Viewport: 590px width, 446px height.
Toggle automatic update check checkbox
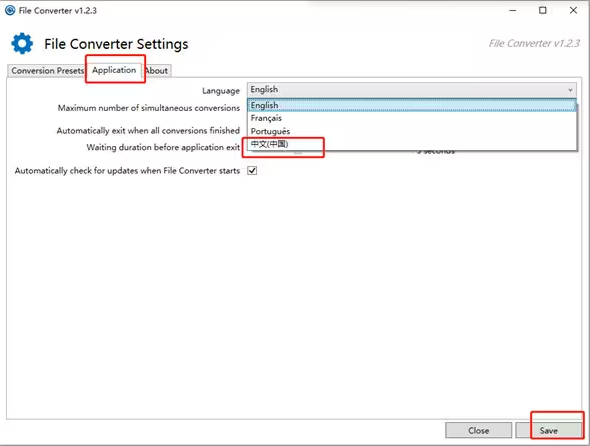(252, 170)
